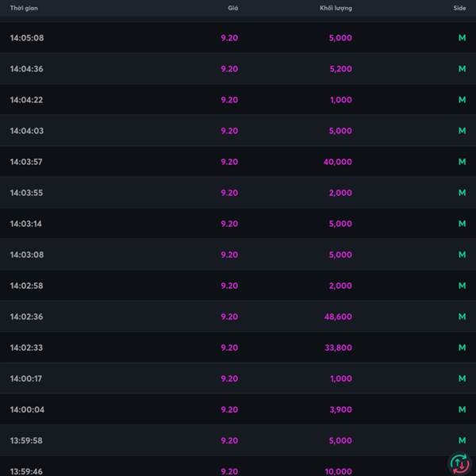
Task: Click the 33,800 volume entry
Action: coord(338,347)
